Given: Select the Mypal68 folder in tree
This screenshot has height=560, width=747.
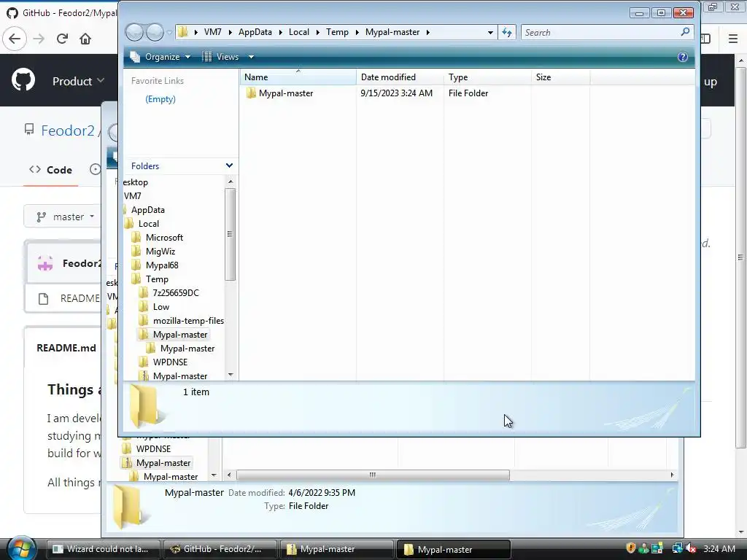Looking at the screenshot, I should coord(162,265).
